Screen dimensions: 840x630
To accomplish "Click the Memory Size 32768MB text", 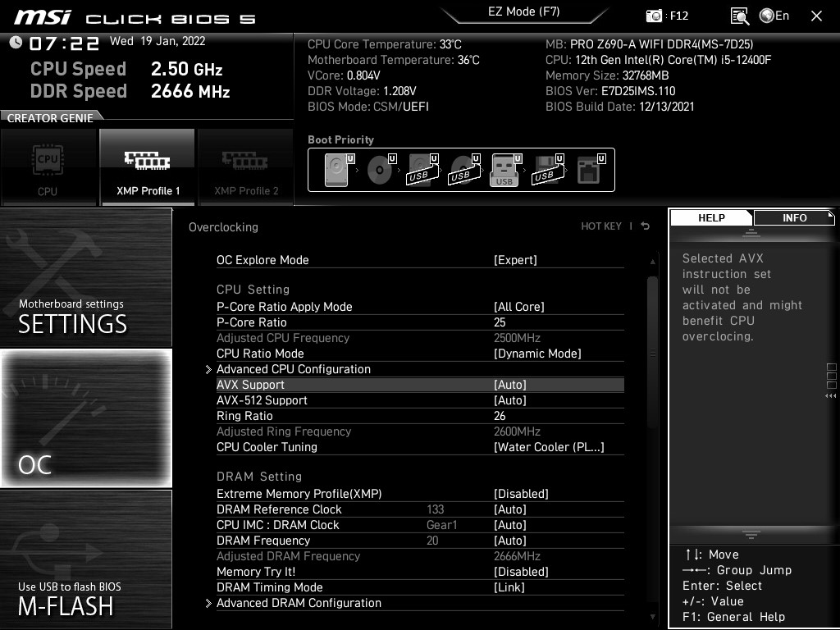I will [x=607, y=75].
